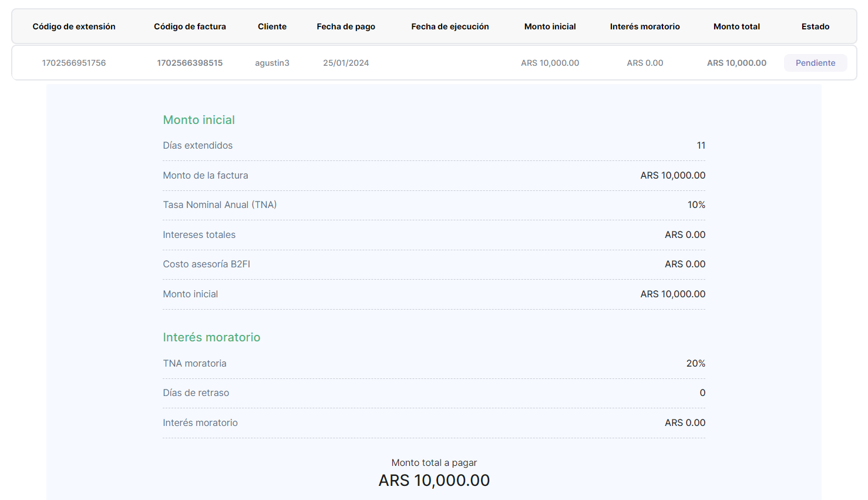The width and height of the screenshot is (868, 500).
Task: Click client name agustin3 in the row
Action: [x=272, y=63]
